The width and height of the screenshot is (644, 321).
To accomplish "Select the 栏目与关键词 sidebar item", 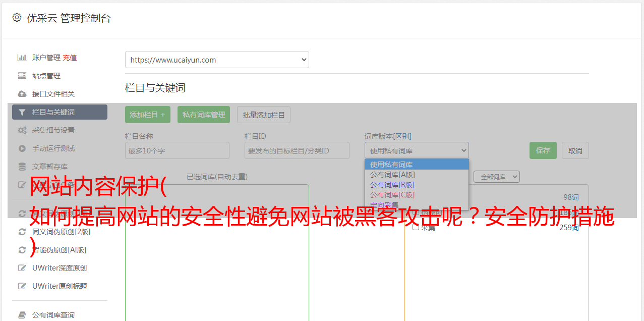I will [60, 112].
